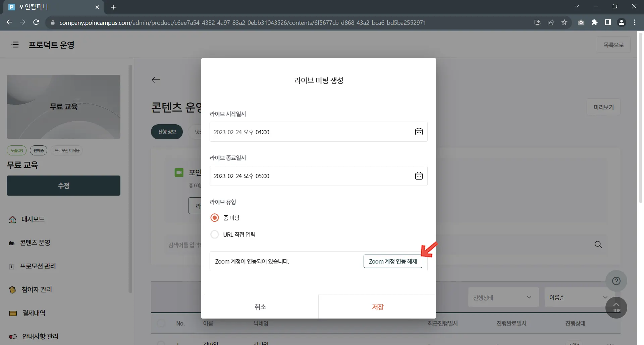
Task: Click the search magnifier icon
Action: 598,245
